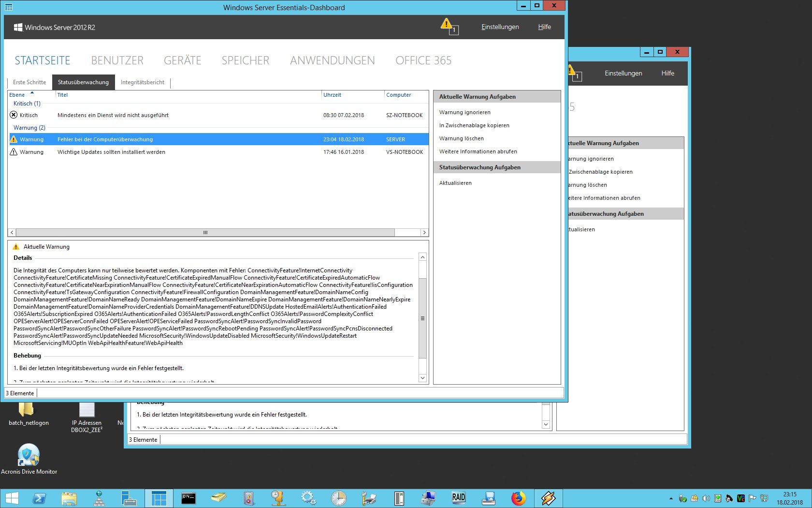This screenshot has width=812, height=508.
Task: Open the Windows Start button
Action: tap(12, 498)
